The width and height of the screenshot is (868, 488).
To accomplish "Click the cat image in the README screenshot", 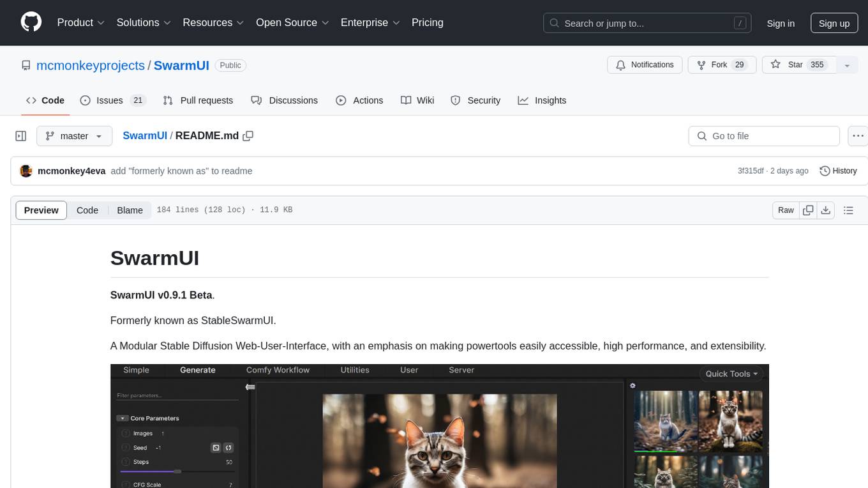I will coord(440,441).
